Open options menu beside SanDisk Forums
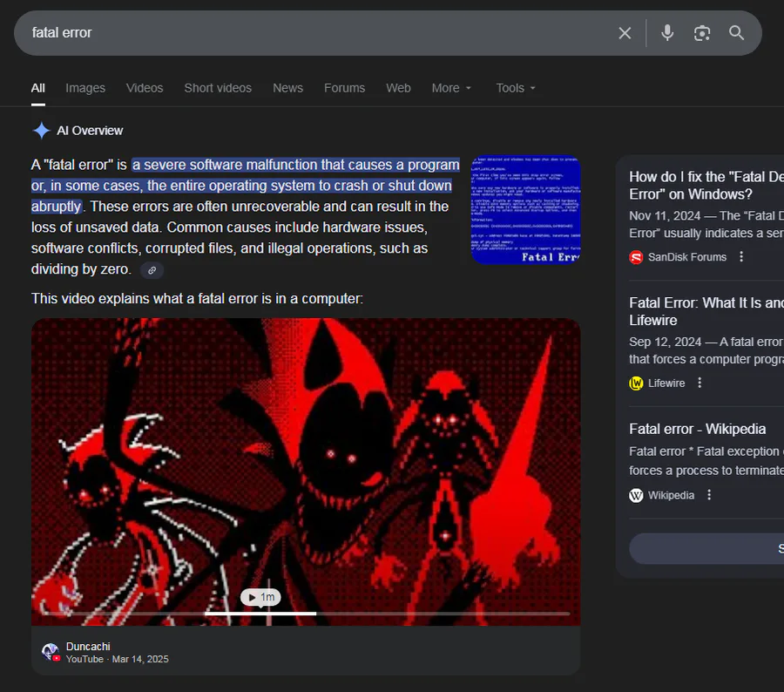The width and height of the screenshot is (784, 692). click(x=741, y=257)
